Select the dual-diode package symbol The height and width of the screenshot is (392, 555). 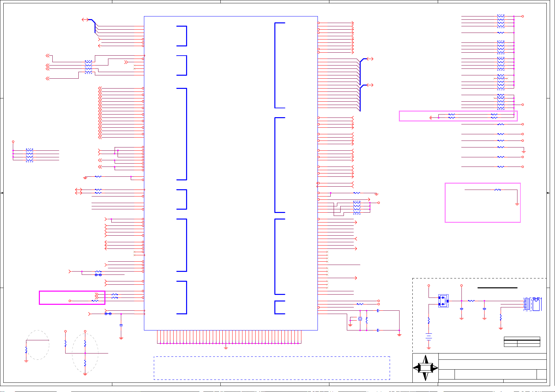click(443, 301)
